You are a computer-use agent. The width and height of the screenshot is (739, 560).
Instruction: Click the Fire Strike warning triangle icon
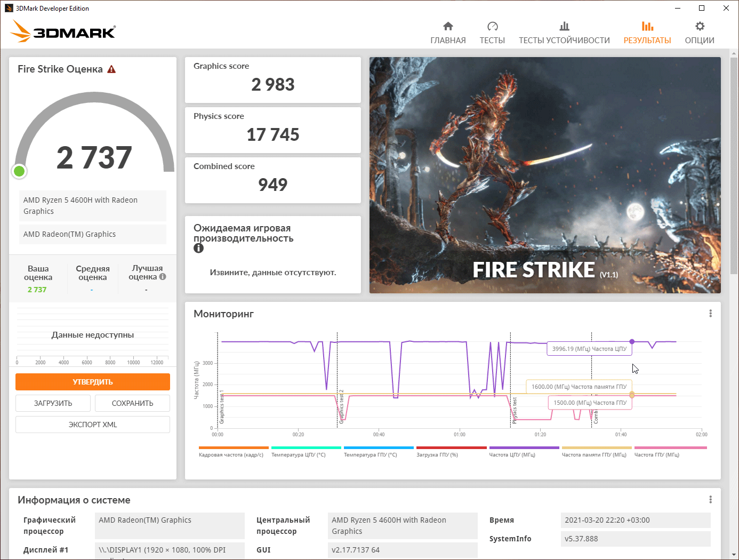(111, 69)
